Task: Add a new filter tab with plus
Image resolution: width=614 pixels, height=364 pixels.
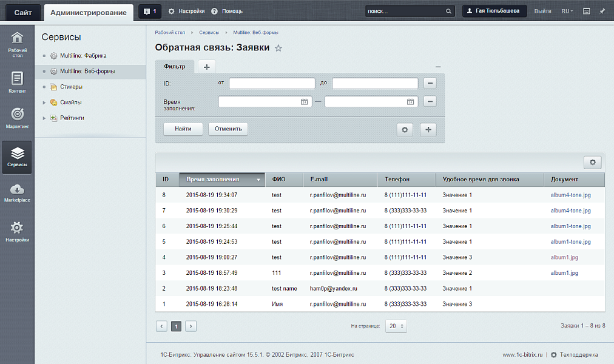Action: pos(206,67)
